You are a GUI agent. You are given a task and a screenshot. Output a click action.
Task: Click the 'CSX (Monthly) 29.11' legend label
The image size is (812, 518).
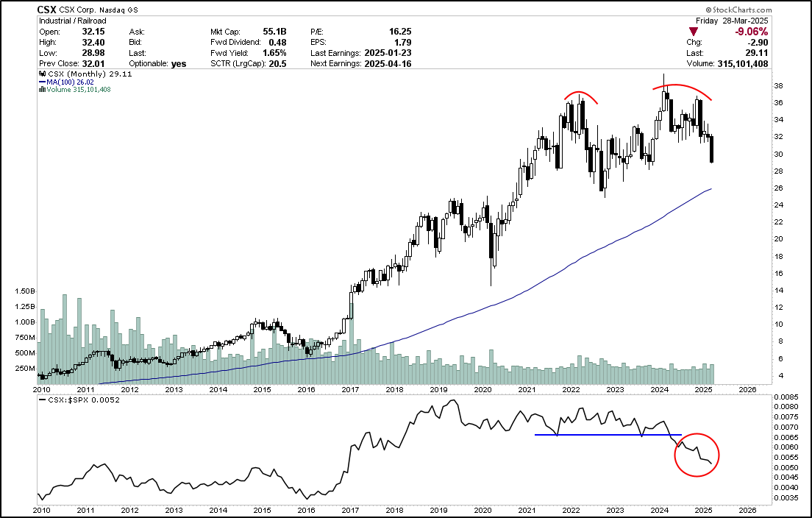pos(90,74)
